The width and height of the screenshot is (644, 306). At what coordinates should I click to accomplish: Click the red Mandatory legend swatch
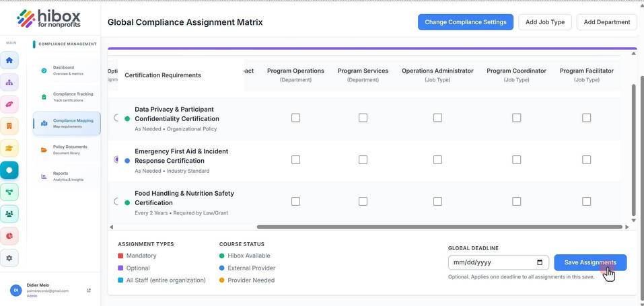pyautogui.click(x=120, y=256)
